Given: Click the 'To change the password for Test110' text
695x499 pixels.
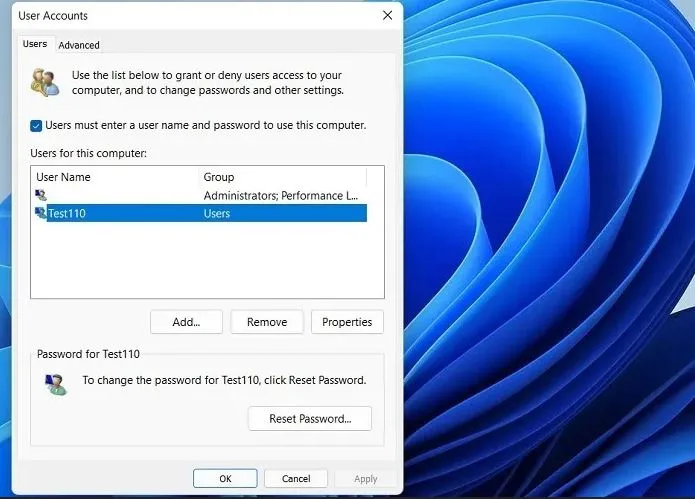Looking at the screenshot, I should pyautogui.click(x=224, y=380).
